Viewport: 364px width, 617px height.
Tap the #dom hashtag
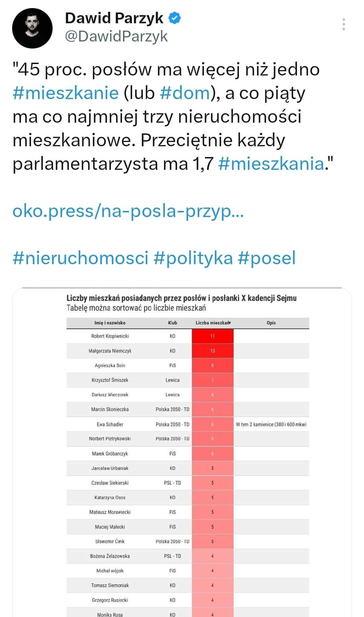click(185, 93)
